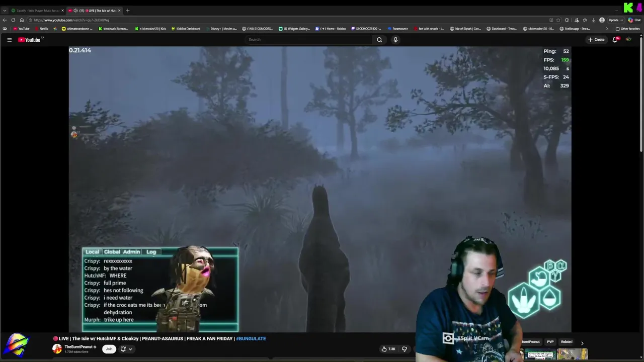This screenshot has width=644, height=362.
Task: Open the browser downloads icon
Action: (x=593, y=20)
